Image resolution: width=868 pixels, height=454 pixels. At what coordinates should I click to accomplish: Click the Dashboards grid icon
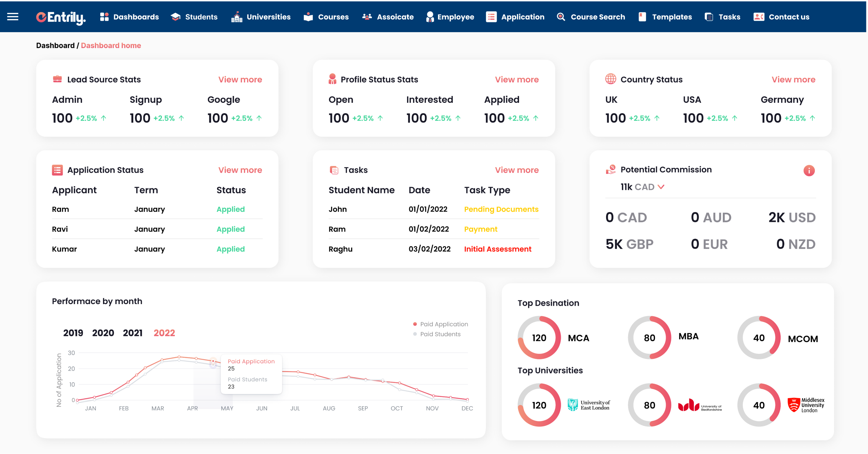click(104, 17)
